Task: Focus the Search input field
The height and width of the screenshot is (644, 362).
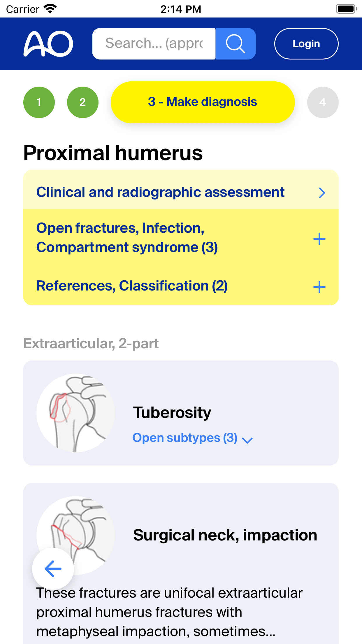Action: (x=154, y=44)
